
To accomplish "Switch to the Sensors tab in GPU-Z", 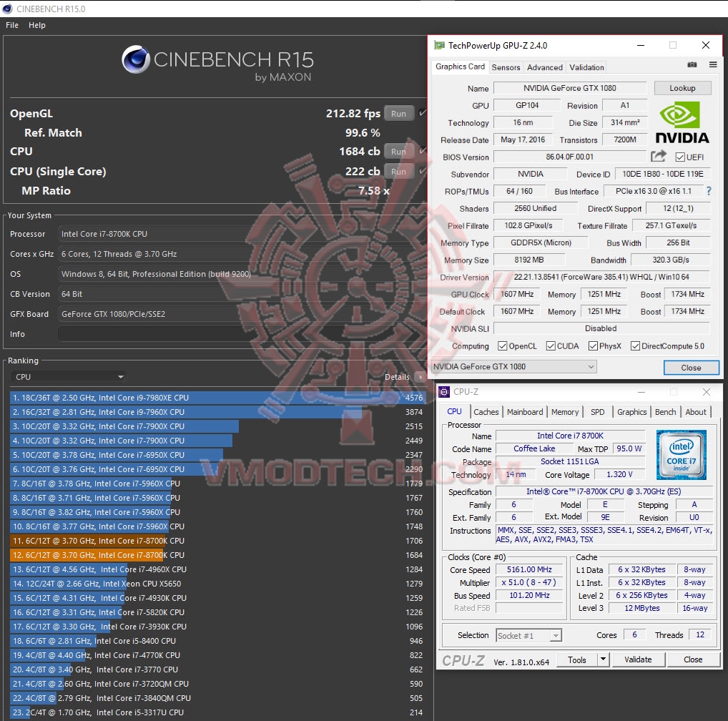I will 506,67.
